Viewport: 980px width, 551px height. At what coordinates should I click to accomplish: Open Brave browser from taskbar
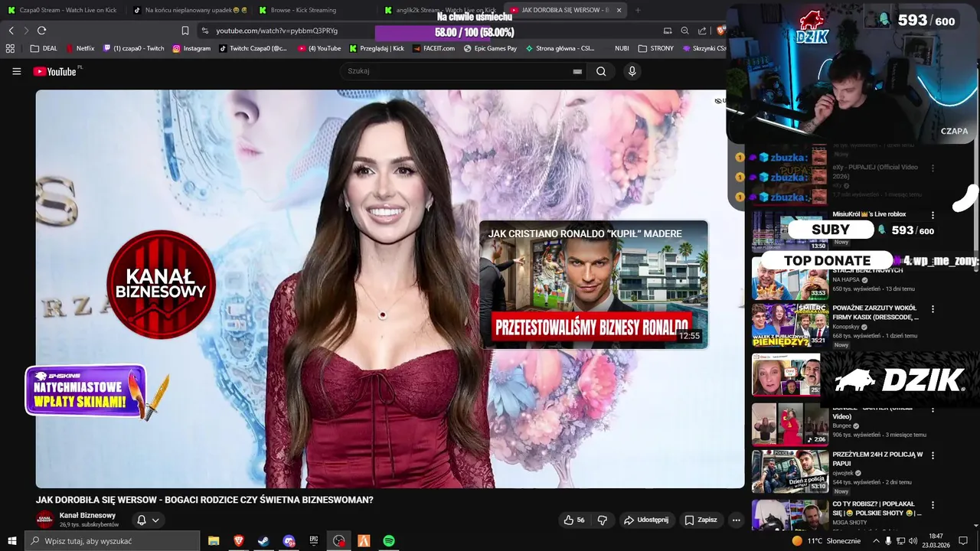click(x=239, y=541)
